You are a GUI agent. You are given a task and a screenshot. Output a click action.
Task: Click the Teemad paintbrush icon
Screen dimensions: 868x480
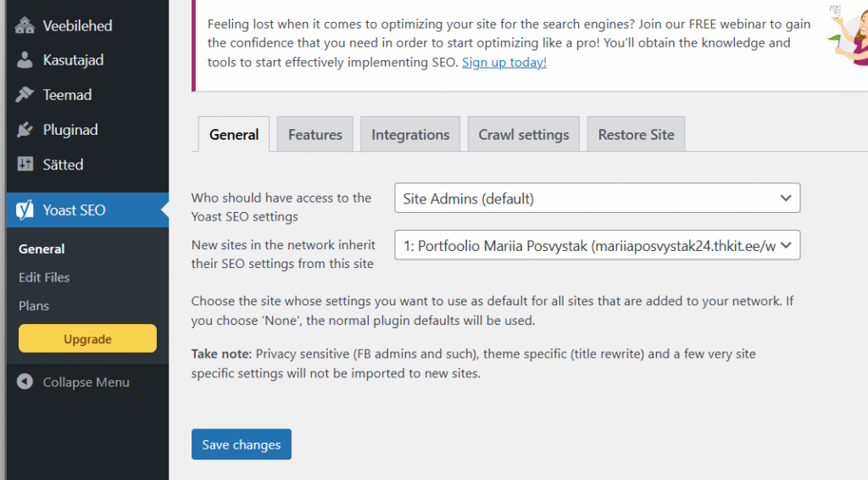click(x=25, y=95)
